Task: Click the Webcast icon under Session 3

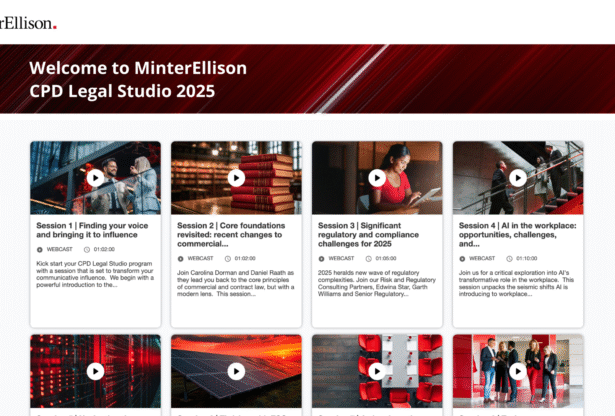Action: [x=322, y=258]
